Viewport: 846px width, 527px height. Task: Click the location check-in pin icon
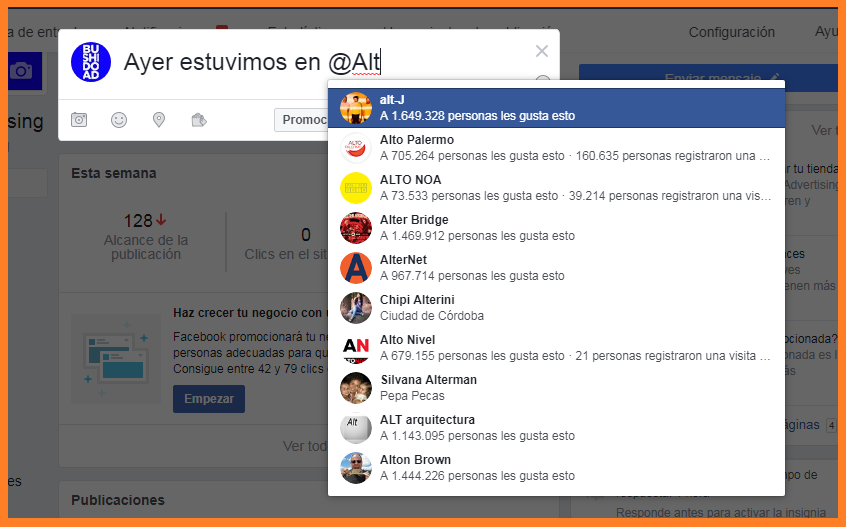[159, 119]
